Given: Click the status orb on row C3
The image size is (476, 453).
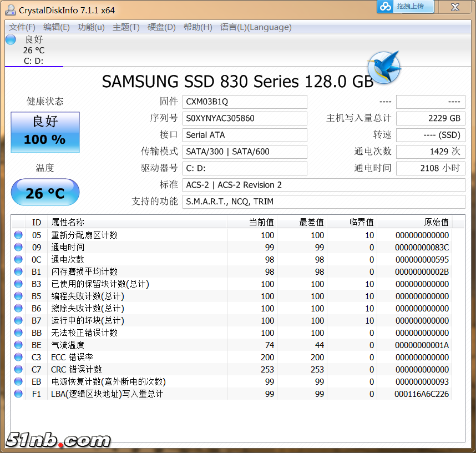Looking at the screenshot, I should click(x=18, y=357).
